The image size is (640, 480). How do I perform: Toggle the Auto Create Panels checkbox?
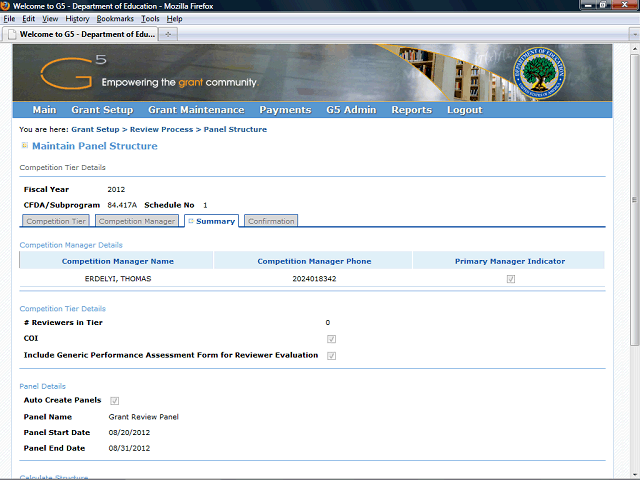(115, 401)
